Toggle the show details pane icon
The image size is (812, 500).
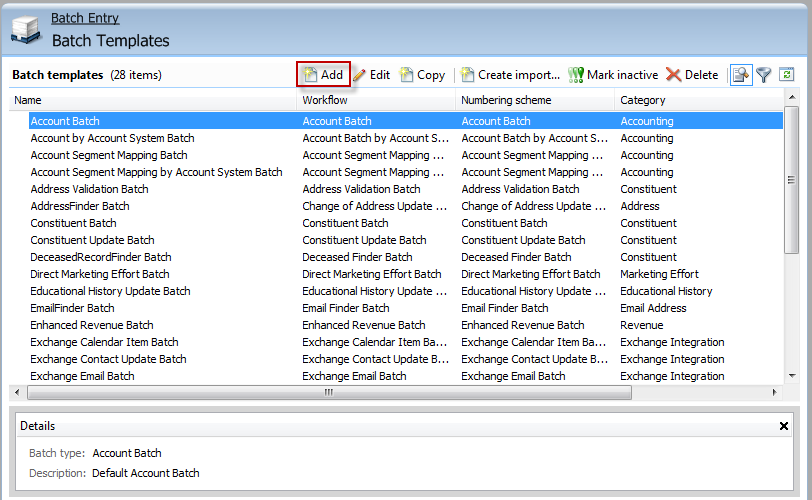(740, 75)
